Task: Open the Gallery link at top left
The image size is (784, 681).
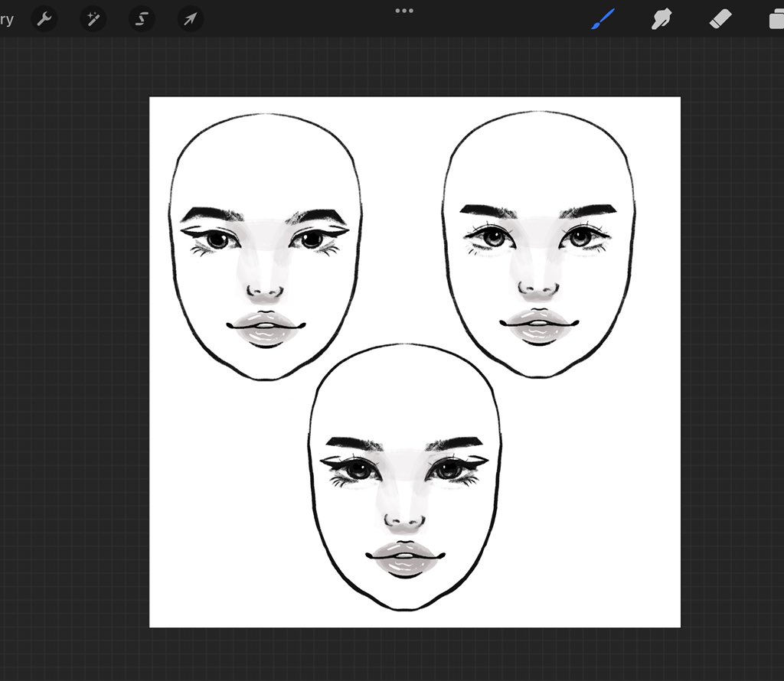Action: (6, 19)
